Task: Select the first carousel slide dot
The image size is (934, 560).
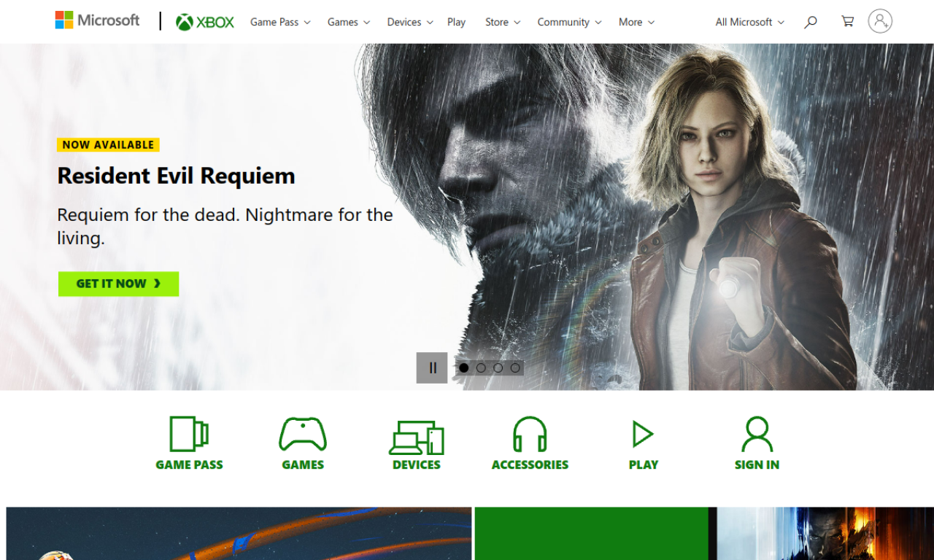Action: (463, 367)
